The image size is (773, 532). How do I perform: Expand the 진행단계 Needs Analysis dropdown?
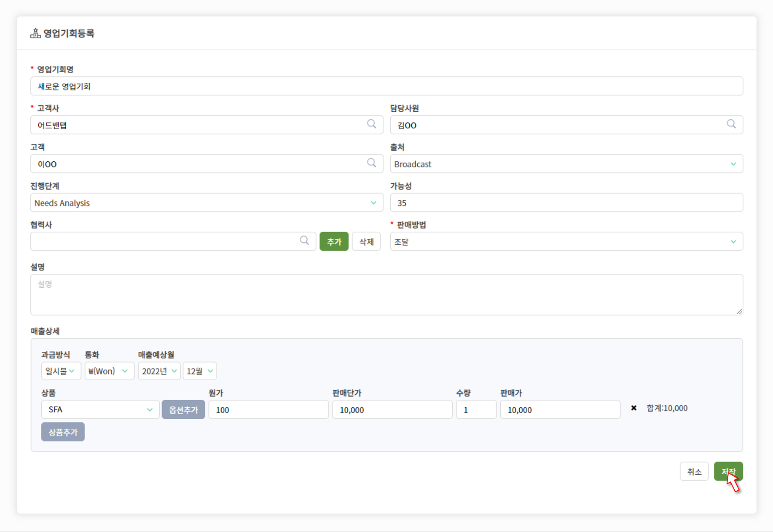point(207,203)
